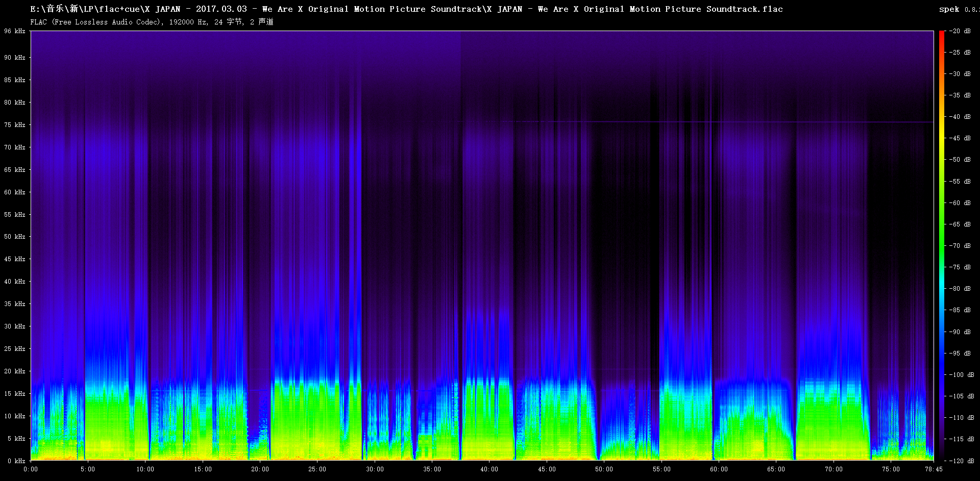The image size is (980, 481).
Task: Click the -50 dB scale label
Action: [960, 160]
